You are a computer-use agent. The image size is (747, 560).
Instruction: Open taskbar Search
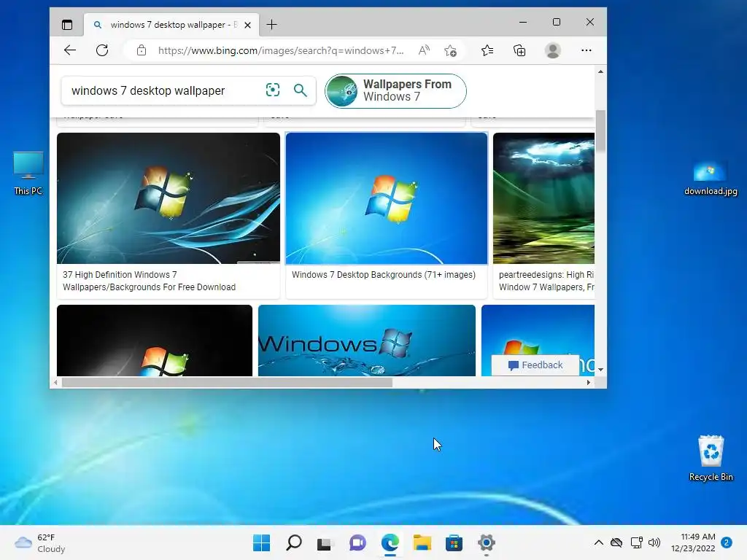pos(293,542)
